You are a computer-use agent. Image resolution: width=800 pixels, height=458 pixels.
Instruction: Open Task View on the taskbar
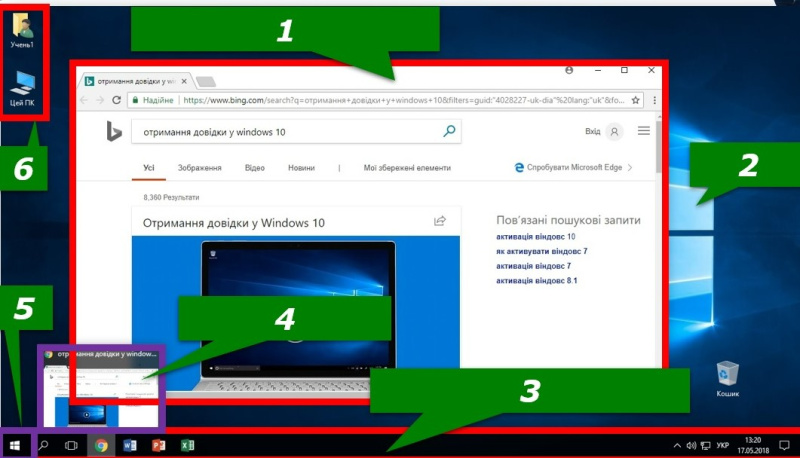coord(71,445)
